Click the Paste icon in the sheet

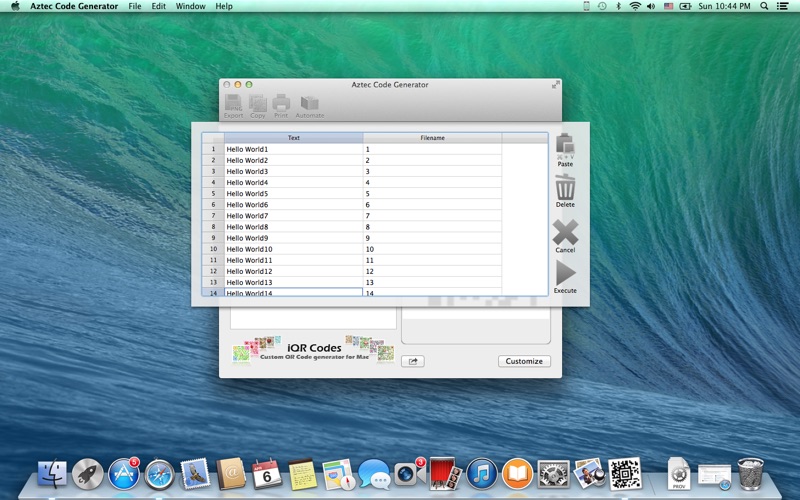point(565,144)
